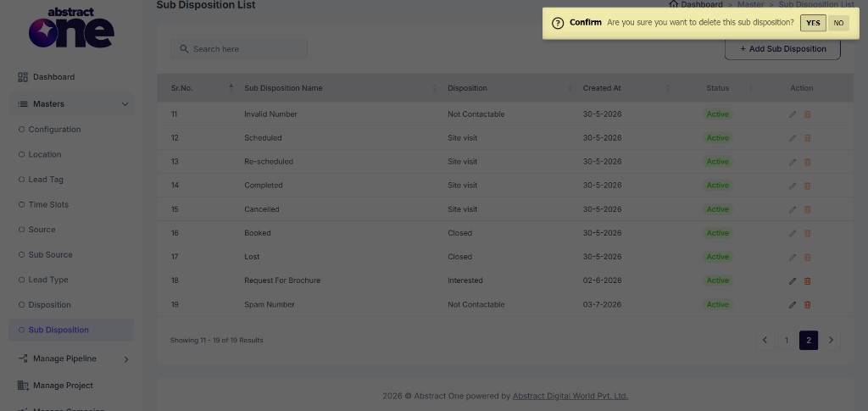Edit the Booked row
Screen dimensions: 868x411
793,233
